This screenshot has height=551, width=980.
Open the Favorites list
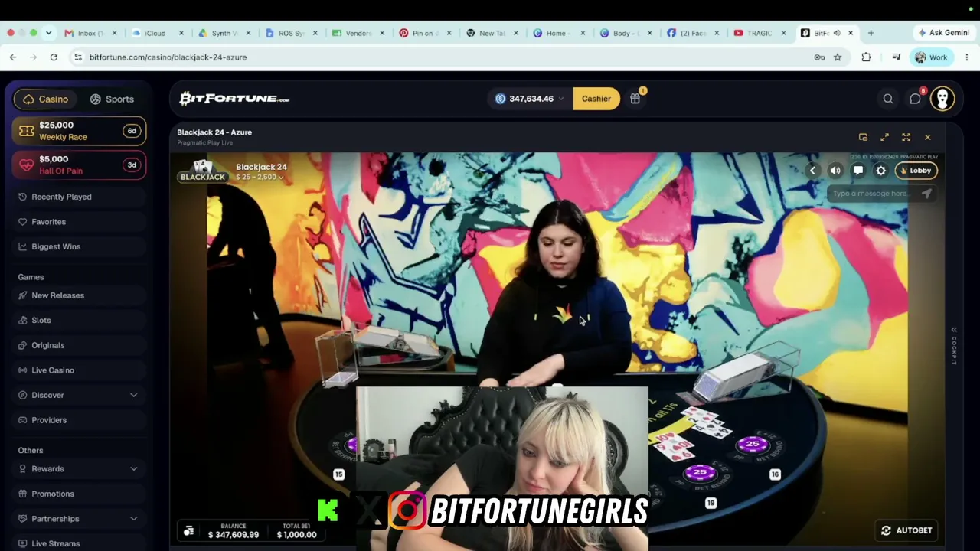pyautogui.click(x=78, y=222)
